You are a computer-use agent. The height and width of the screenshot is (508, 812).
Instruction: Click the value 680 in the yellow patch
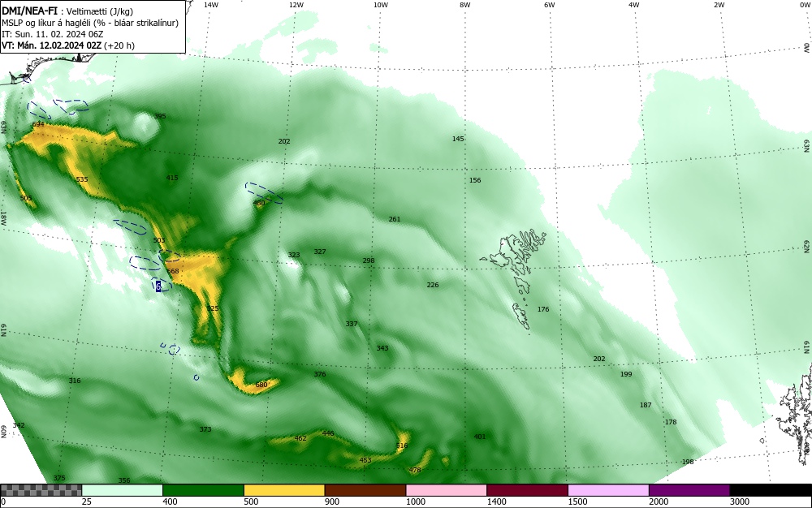(261, 385)
